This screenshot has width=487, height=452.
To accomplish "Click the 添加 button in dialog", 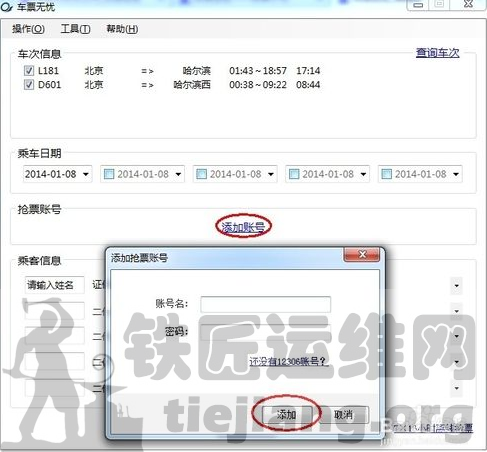I will tap(287, 415).
